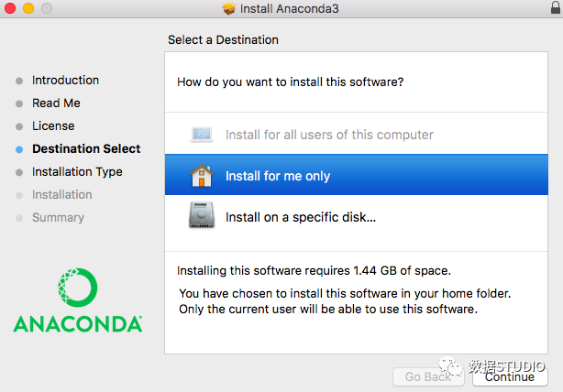Click the package icon in title bar
563x392 pixels.
(x=229, y=9)
